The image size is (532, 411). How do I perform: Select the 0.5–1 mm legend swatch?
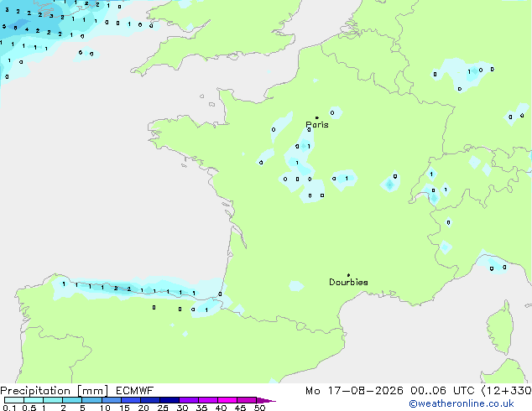34,400
